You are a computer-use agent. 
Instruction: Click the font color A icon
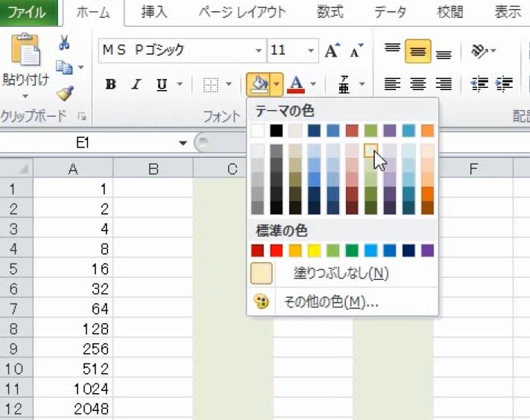coord(296,84)
